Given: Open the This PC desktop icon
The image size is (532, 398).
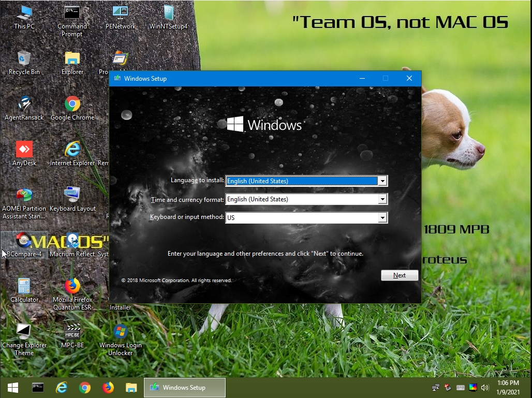Looking at the screenshot, I should pyautogui.click(x=24, y=17).
